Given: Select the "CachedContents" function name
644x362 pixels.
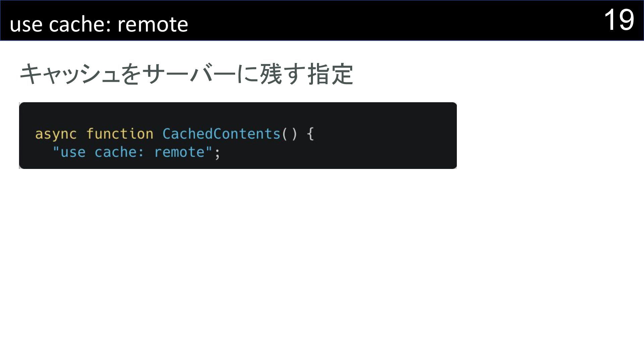Looking at the screenshot, I should 221,134.
